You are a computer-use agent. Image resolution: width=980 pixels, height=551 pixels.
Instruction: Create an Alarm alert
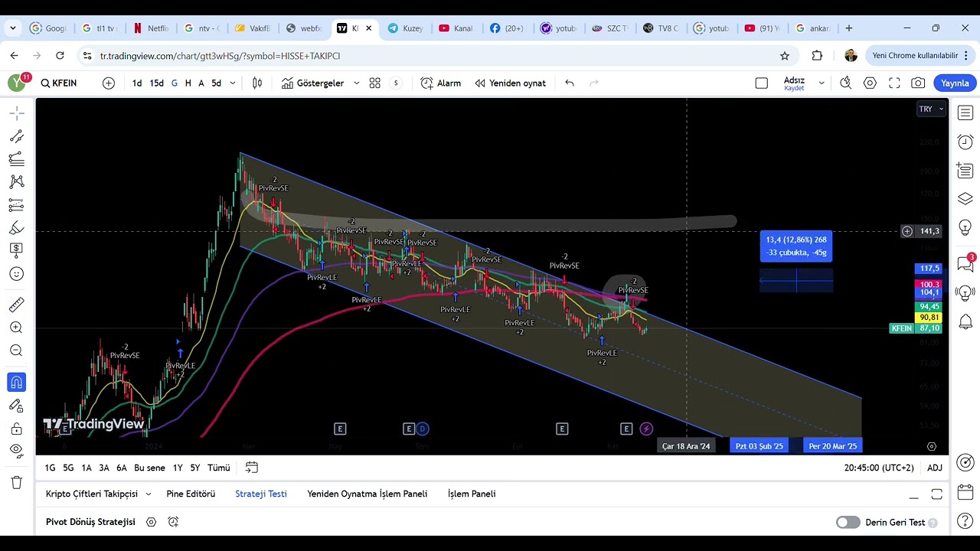(x=441, y=83)
